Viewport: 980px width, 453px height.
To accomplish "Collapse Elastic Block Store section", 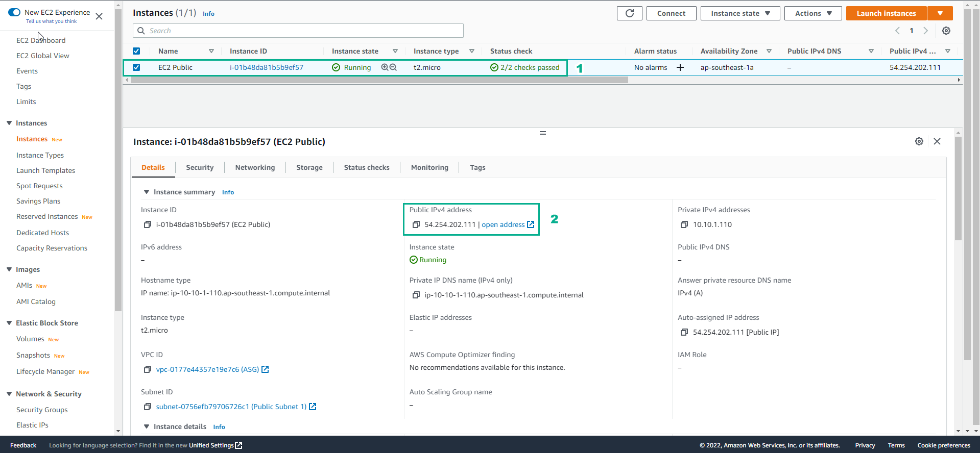I will coord(9,323).
